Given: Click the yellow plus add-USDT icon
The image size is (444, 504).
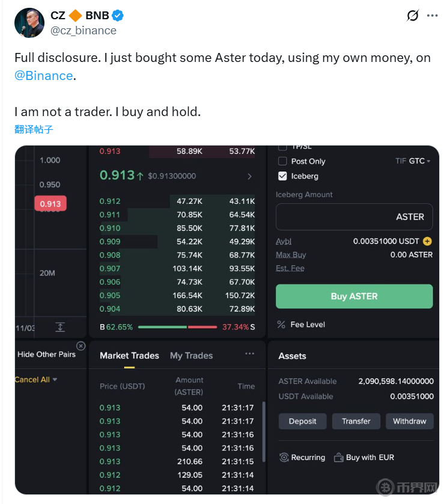Looking at the screenshot, I should (x=427, y=241).
